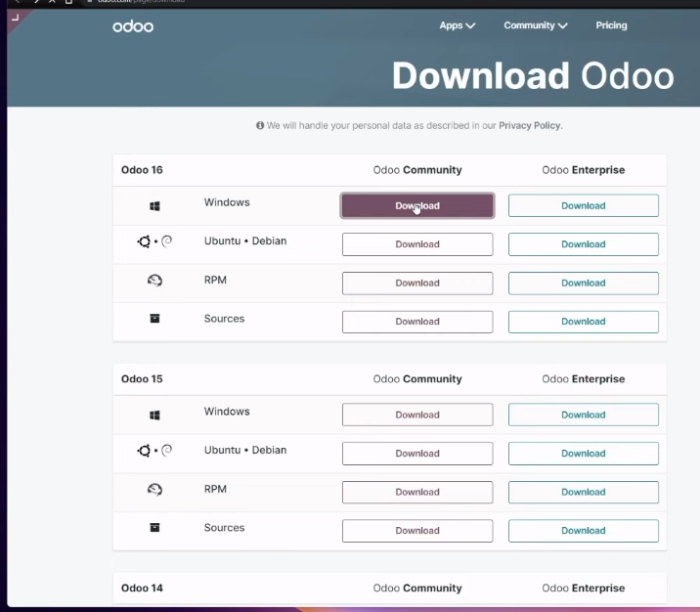
Task: Click the 'RPM' label in Odoo 15 section
Action: [215, 489]
